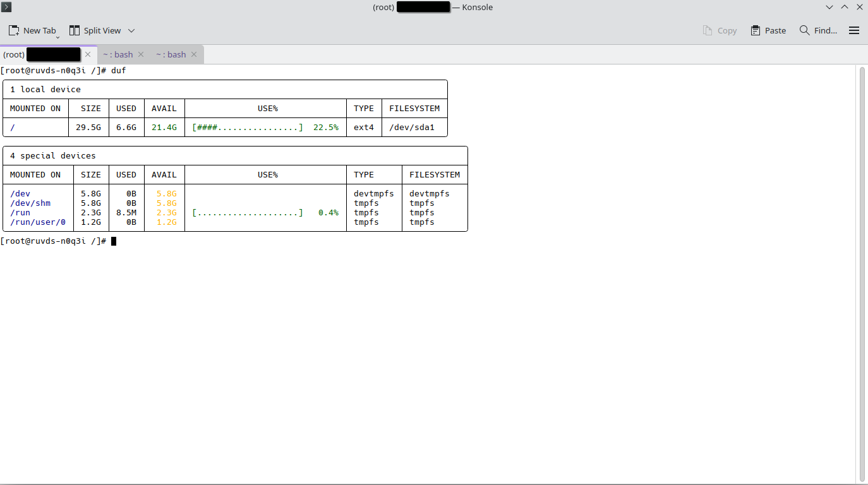Click the 22.5% usage value

click(x=326, y=128)
